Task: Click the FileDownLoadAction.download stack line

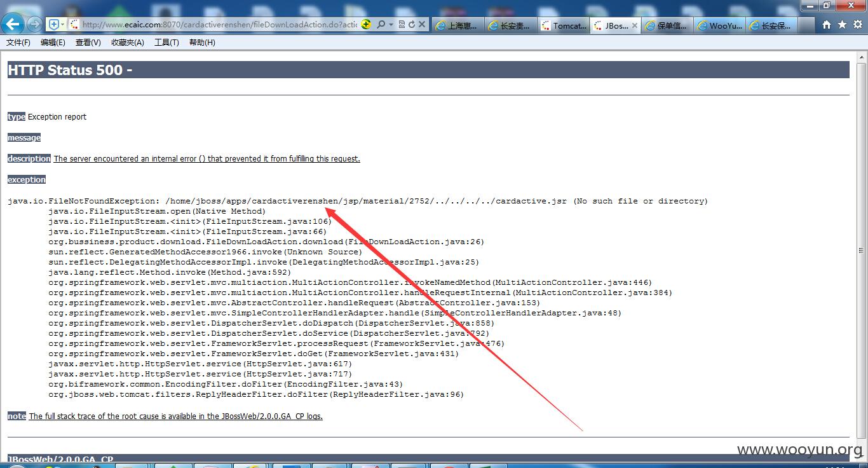Action: point(266,242)
